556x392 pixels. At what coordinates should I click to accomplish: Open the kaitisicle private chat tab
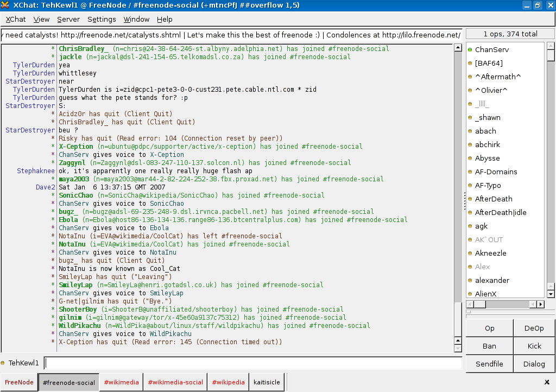[x=267, y=382]
